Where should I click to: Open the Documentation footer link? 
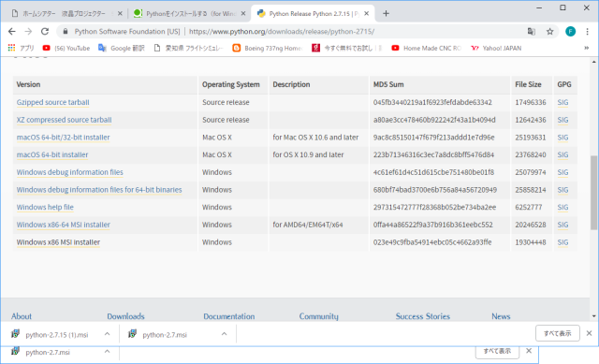click(x=228, y=316)
